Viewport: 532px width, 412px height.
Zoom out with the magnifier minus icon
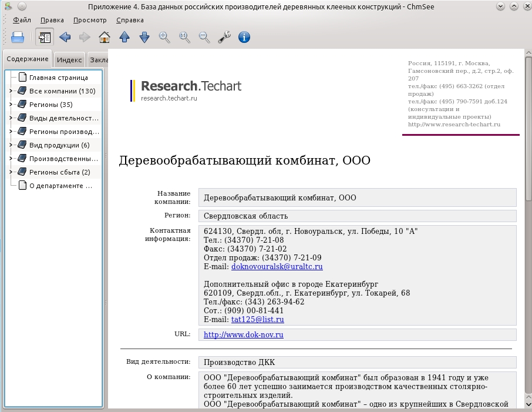click(204, 37)
